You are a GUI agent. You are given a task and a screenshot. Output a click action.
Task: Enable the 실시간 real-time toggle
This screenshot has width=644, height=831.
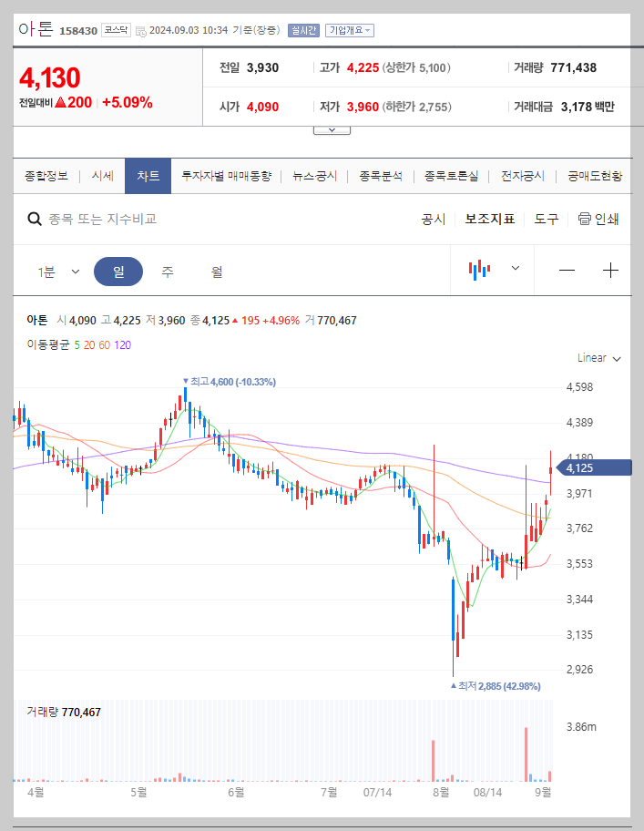(x=303, y=30)
